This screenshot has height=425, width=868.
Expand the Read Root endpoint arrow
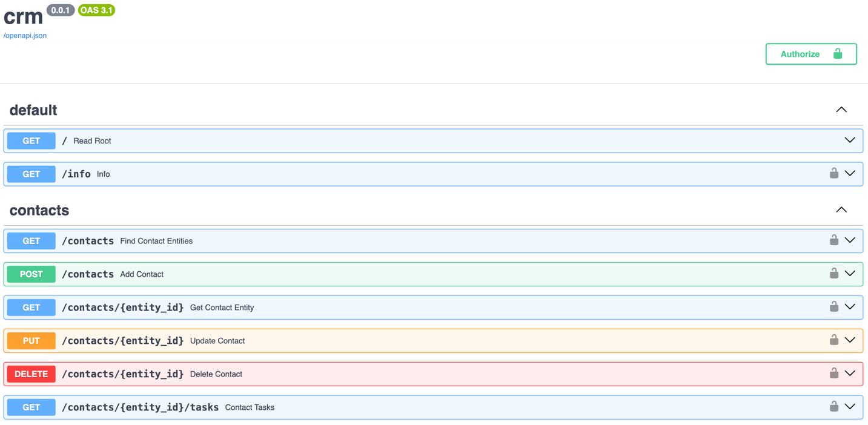click(850, 140)
